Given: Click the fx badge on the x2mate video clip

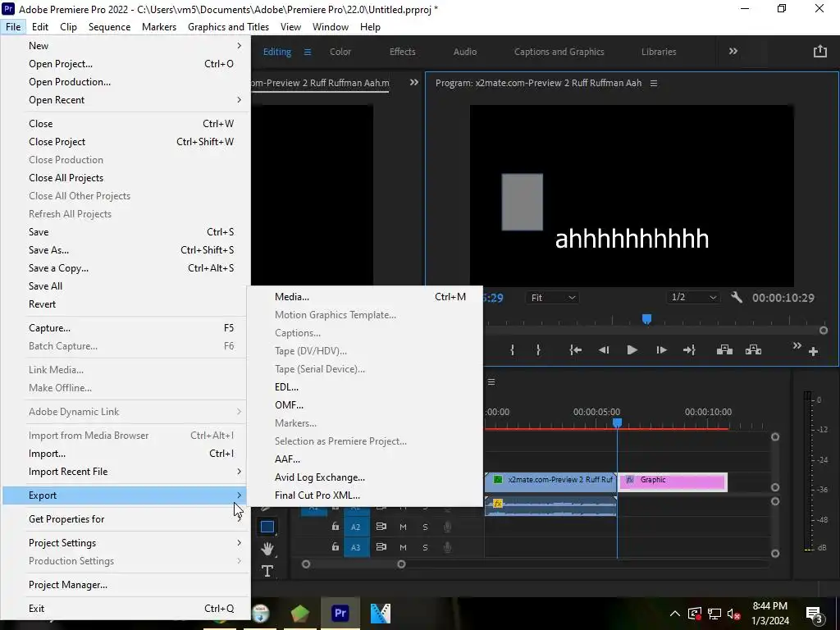Looking at the screenshot, I should 498,479.
